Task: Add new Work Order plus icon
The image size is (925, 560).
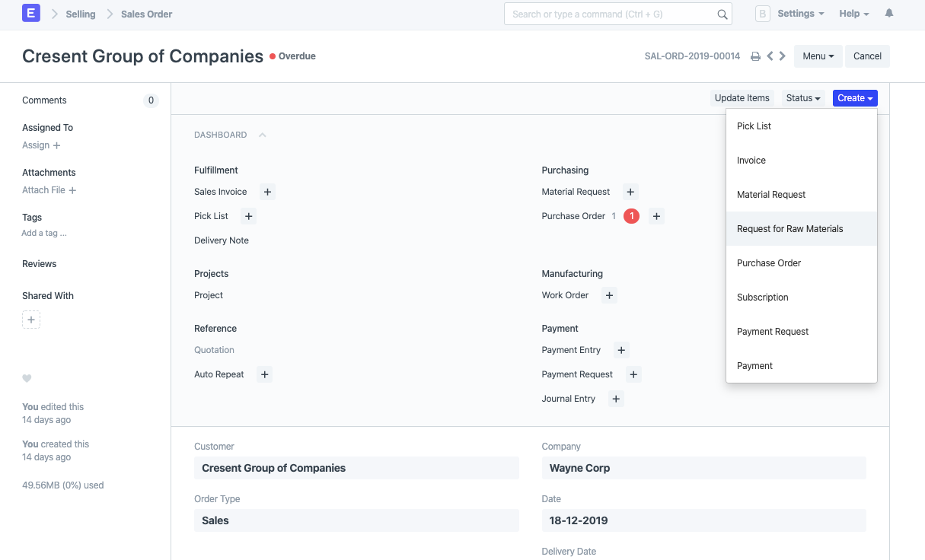Action: click(x=609, y=295)
